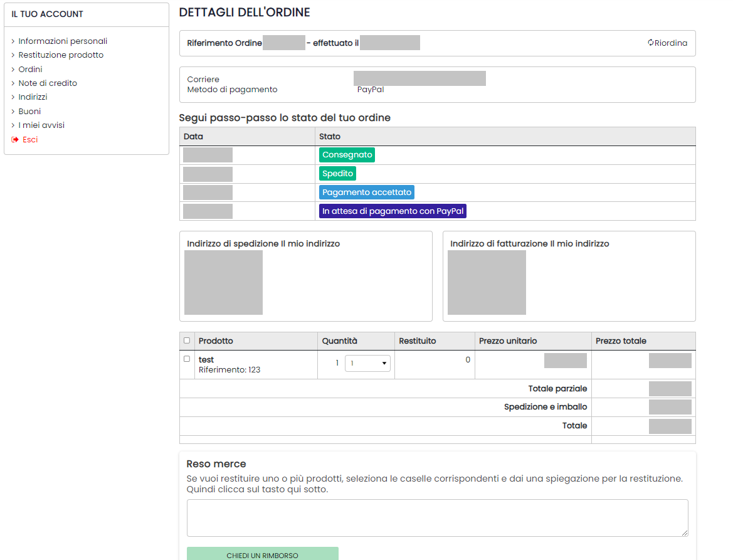Click the Esci logout link
This screenshot has height=560, width=733.
pyautogui.click(x=30, y=140)
